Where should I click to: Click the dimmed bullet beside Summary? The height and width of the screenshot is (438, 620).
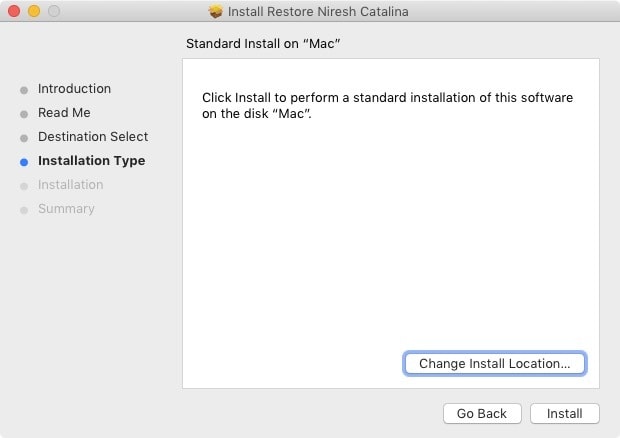(24, 210)
